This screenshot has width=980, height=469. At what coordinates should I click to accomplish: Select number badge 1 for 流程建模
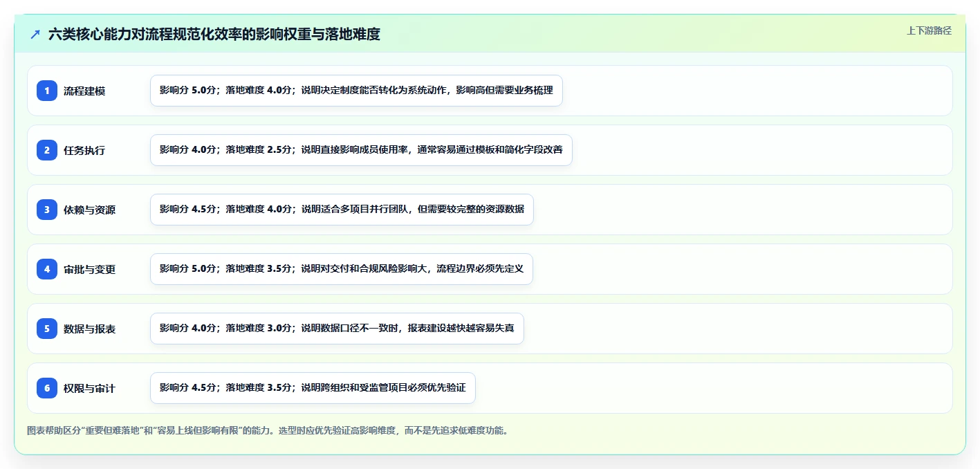tap(47, 91)
